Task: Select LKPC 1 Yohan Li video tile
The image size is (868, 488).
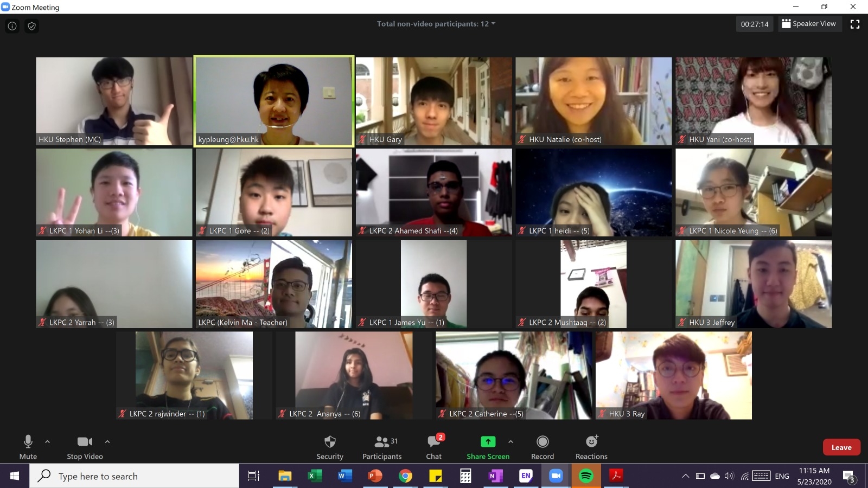Action: (x=114, y=192)
